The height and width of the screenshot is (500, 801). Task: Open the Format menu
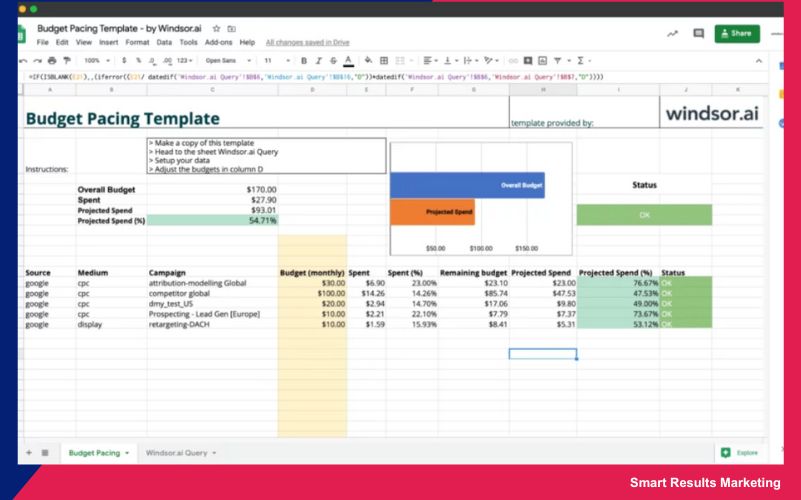(137, 42)
